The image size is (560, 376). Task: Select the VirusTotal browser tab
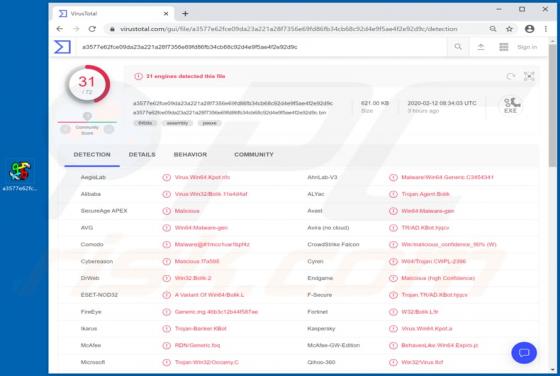coord(114,14)
